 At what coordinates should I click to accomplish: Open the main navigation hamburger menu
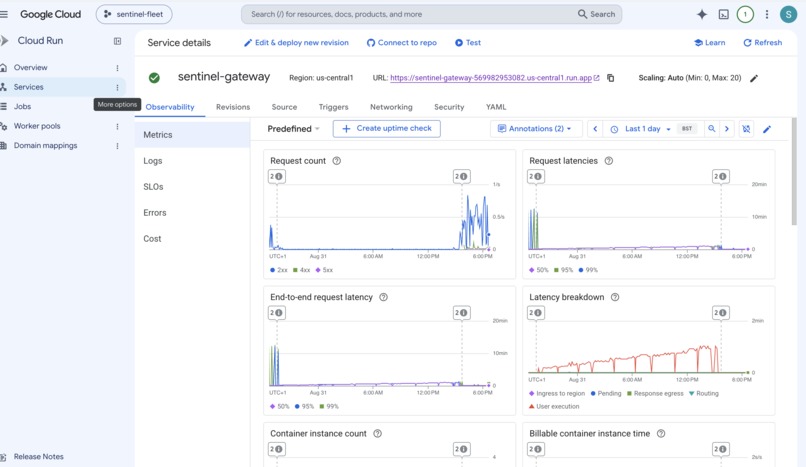(4, 14)
